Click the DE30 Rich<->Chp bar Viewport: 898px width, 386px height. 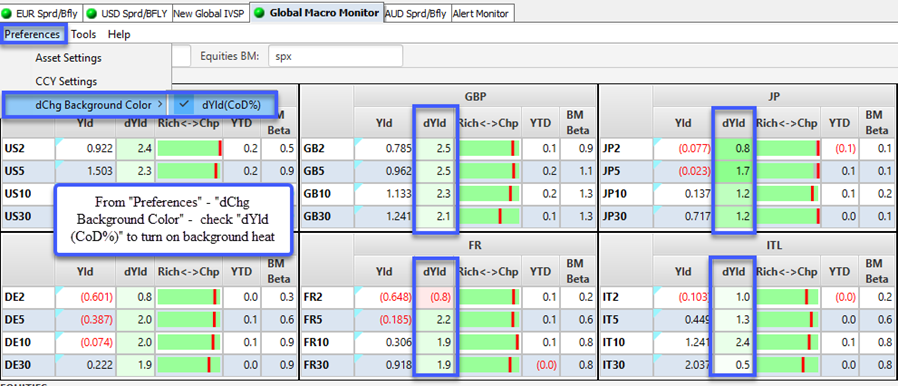pos(188,364)
